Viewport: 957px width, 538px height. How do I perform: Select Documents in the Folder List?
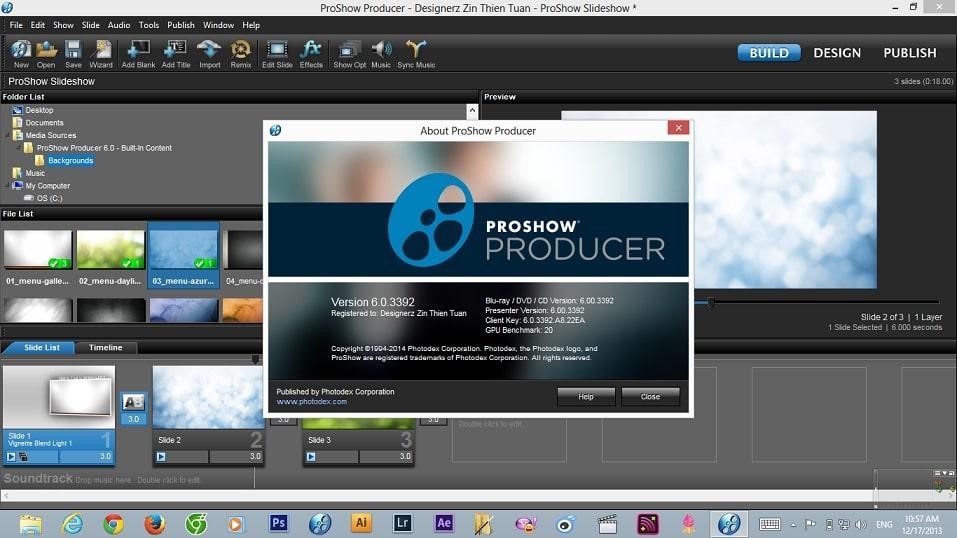coord(44,123)
